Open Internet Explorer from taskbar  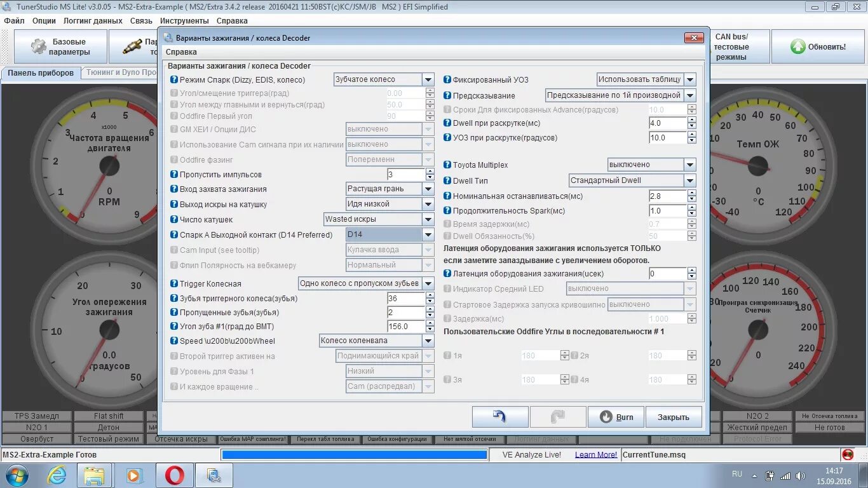(x=57, y=475)
